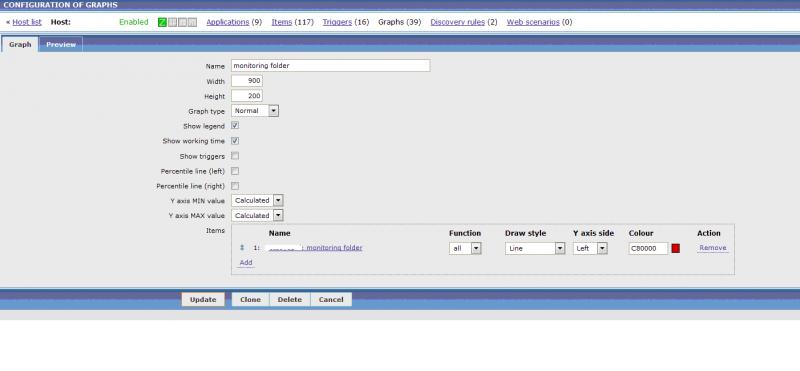Screen dimensions: 800x371
Task: Click the Update button
Action: [x=203, y=300]
